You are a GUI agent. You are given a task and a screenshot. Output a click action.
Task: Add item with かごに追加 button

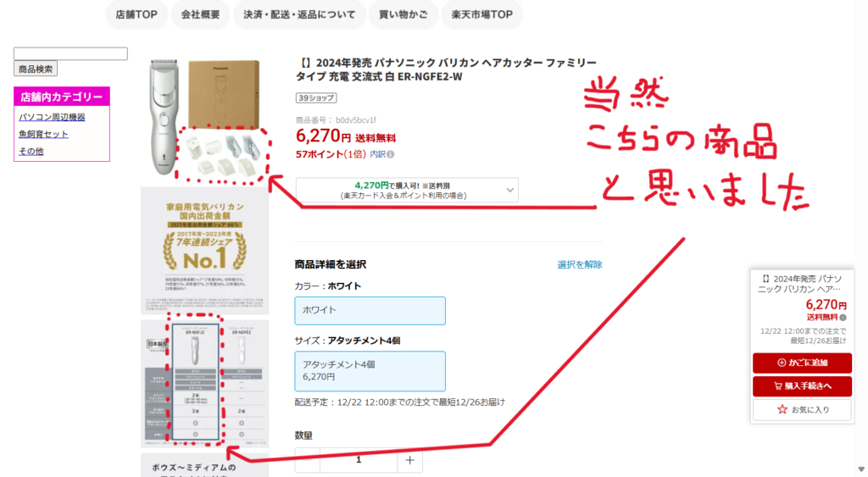pos(802,363)
